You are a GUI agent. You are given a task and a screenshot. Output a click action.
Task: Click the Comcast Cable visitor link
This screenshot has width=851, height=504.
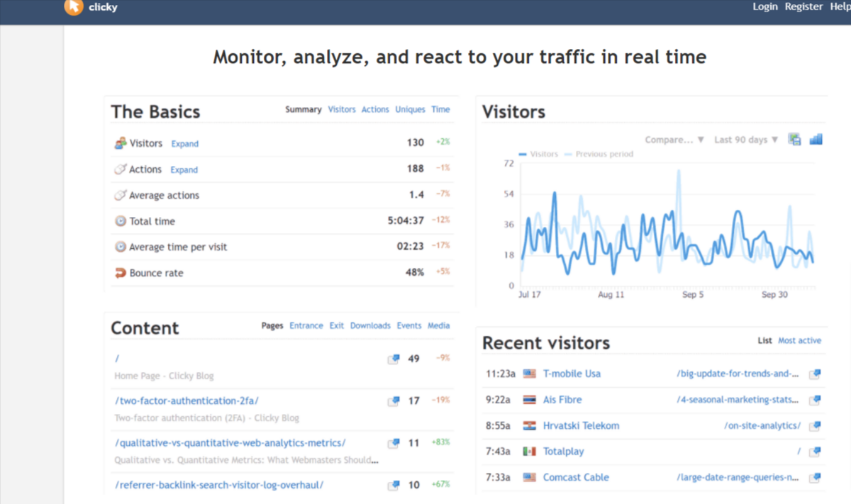point(576,478)
